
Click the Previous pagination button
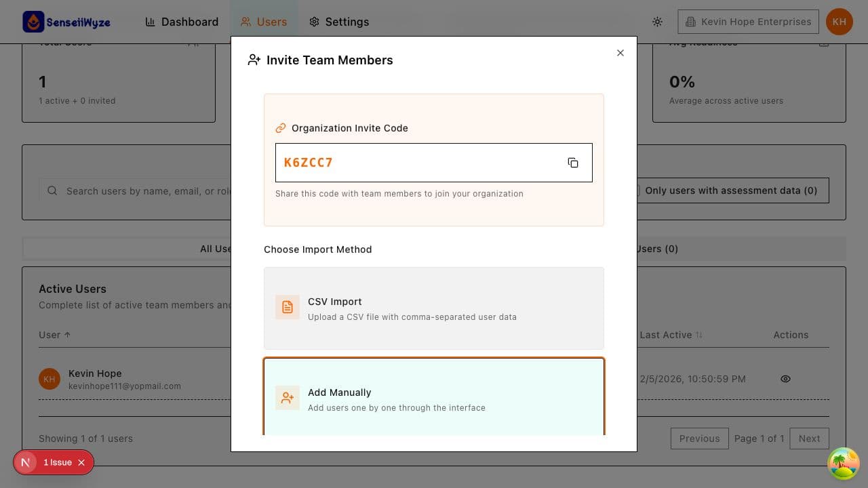click(x=699, y=439)
